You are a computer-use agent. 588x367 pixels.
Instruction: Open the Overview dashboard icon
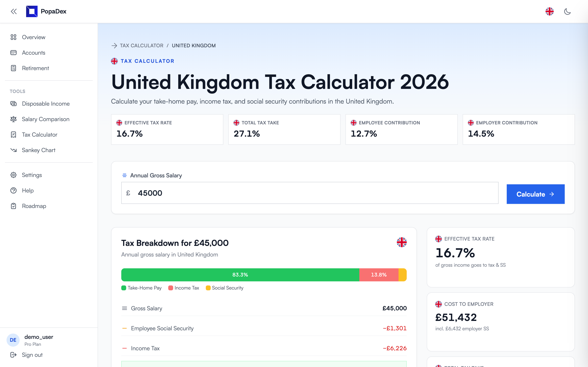pyautogui.click(x=14, y=37)
